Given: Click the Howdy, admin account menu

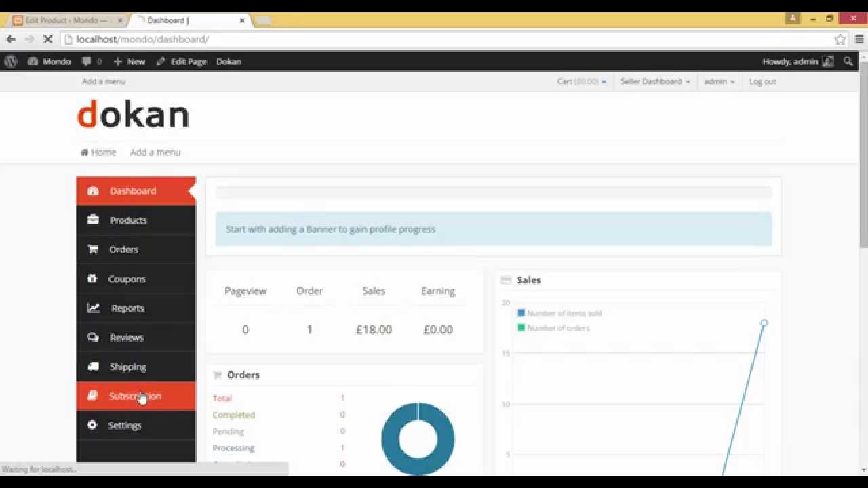Looking at the screenshot, I should 798,61.
